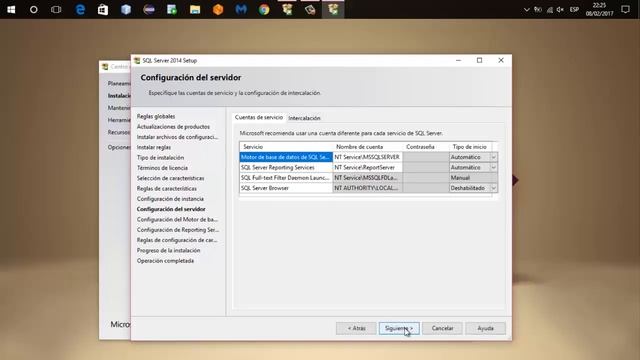Open Task View from the taskbar
The width and height of the screenshot is (640, 360).
56,9
